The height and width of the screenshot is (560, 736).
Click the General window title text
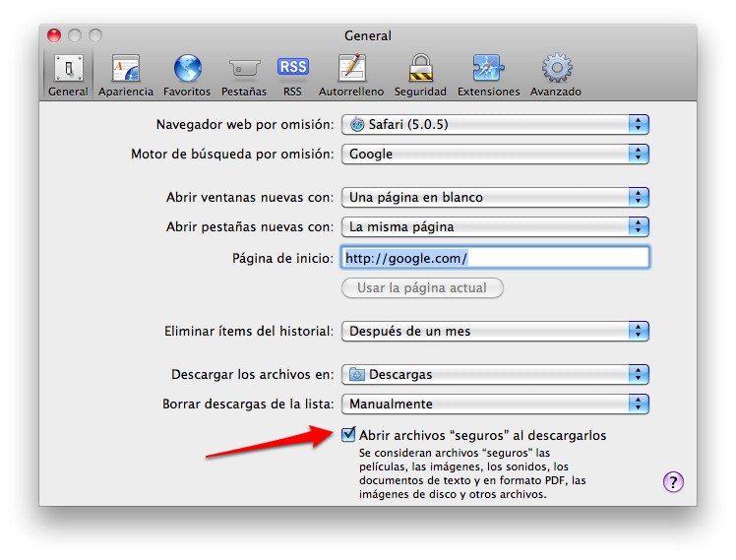368,35
